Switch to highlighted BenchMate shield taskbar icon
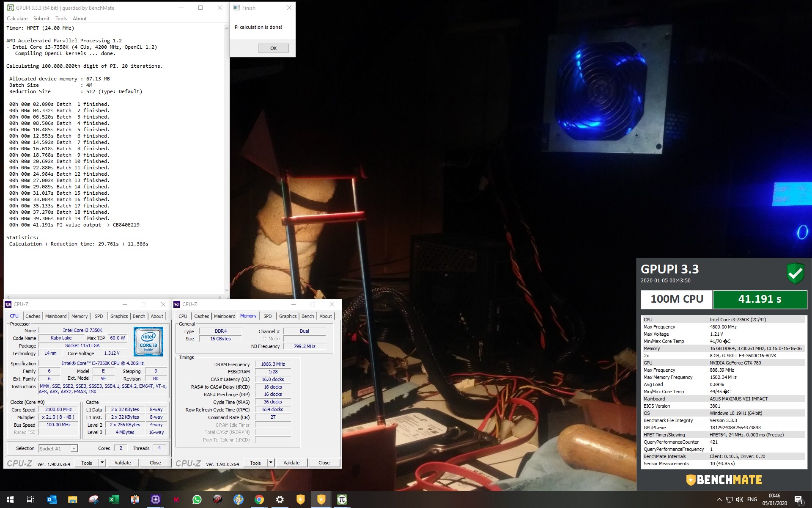 (321, 500)
